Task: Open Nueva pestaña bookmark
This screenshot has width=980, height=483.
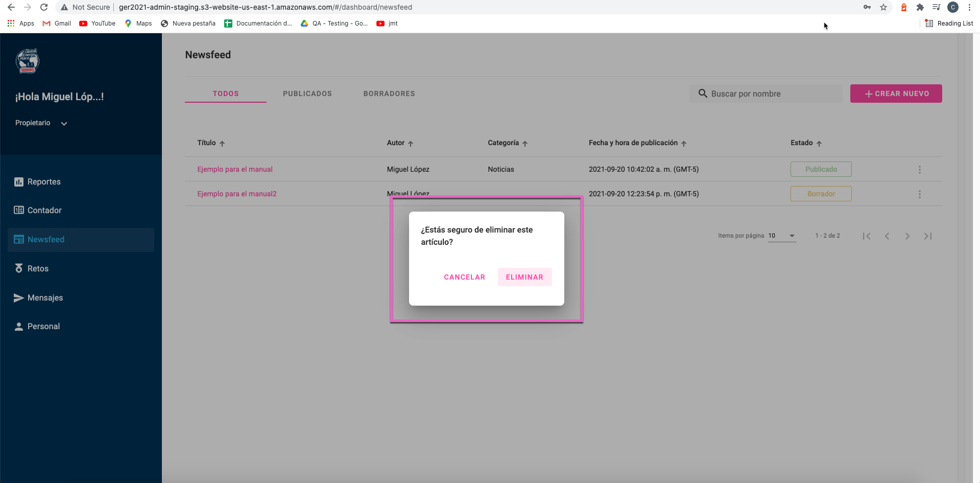Action: tap(188, 24)
